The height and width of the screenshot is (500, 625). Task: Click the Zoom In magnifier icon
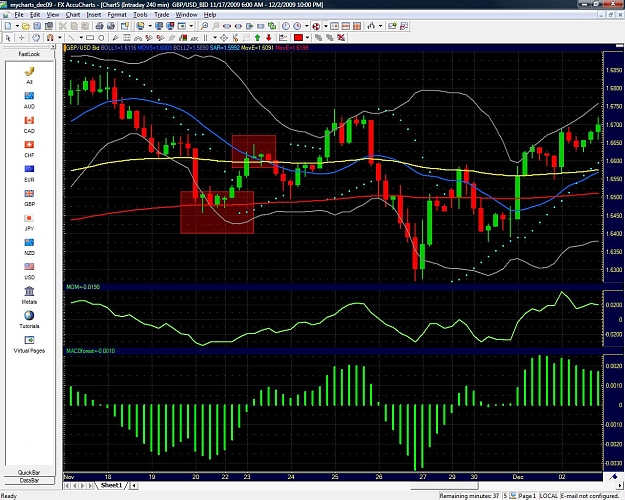point(204,26)
